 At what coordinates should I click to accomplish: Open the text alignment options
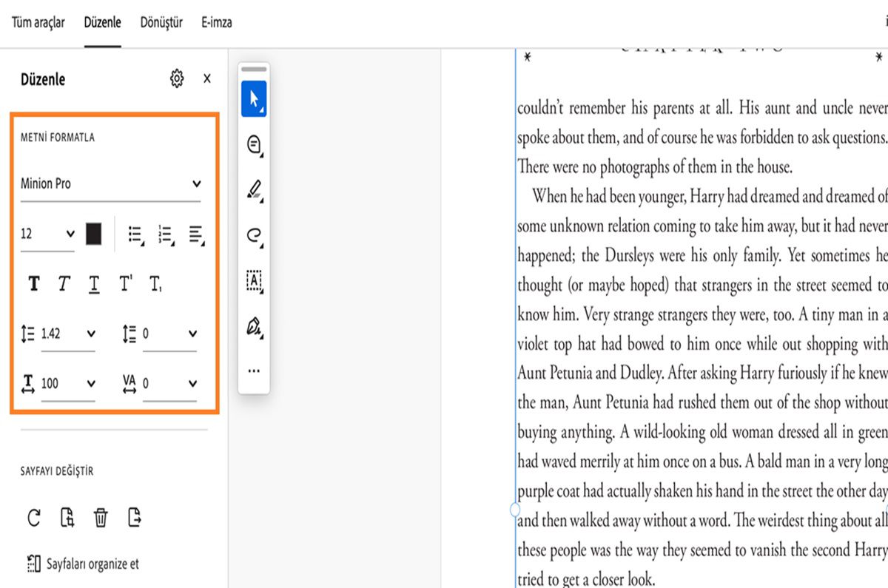[x=196, y=234]
